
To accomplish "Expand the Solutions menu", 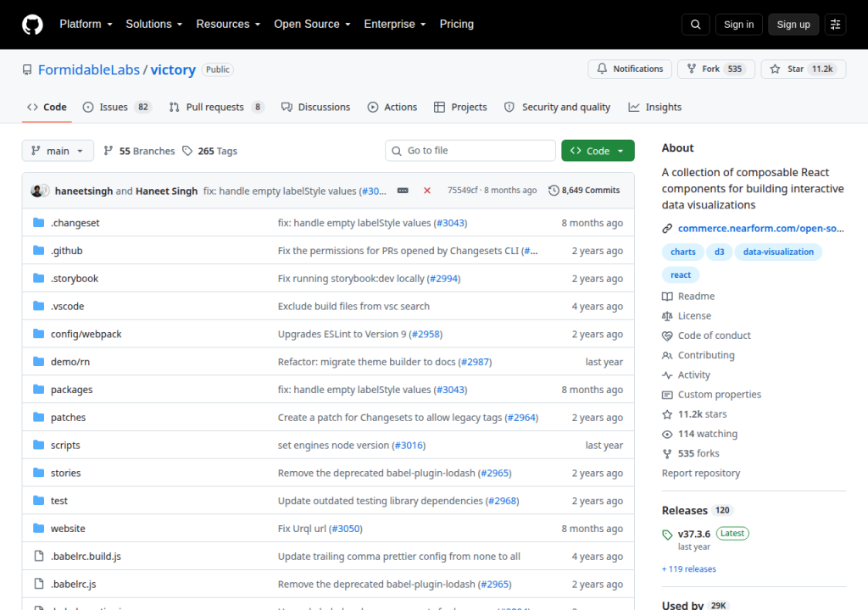I will click(154, 25).
